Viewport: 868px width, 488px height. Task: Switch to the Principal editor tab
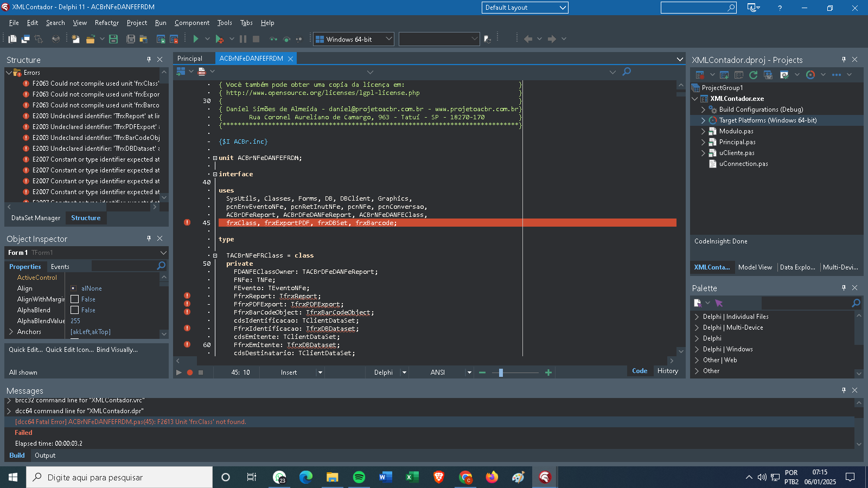190,59
